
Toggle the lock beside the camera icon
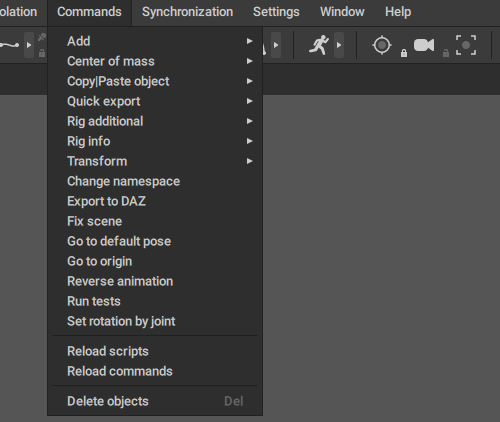(x=446, y=53)
